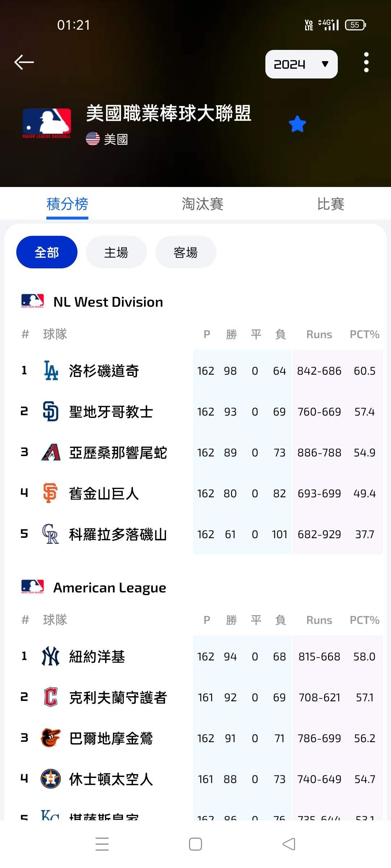Tap the Baltimore Orioles logo
This screenshot has width=391, height=868.
click(x=51, y=738)
